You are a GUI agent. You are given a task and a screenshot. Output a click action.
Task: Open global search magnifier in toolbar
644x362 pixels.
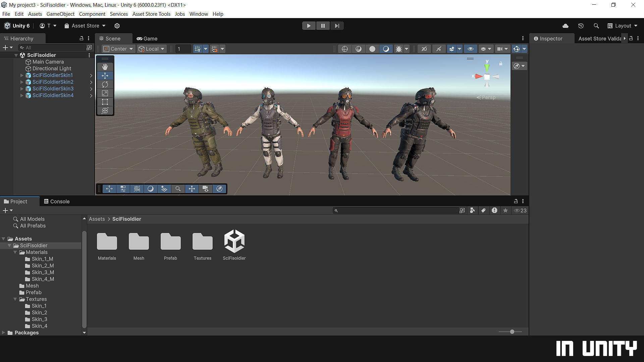click(596, 26)
